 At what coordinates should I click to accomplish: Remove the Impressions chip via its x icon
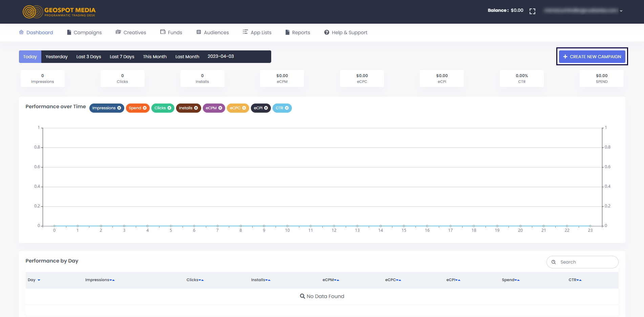pos(119,108)
